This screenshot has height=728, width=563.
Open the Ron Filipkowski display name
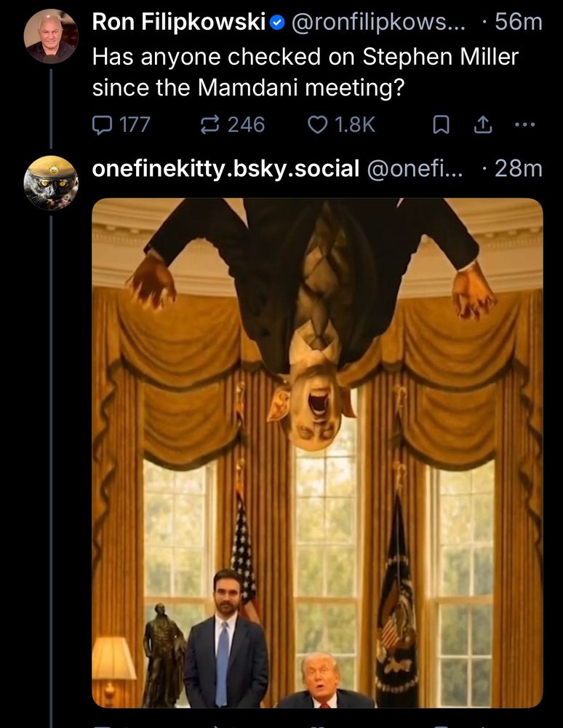pyautogui.click(x=179, y=23)
